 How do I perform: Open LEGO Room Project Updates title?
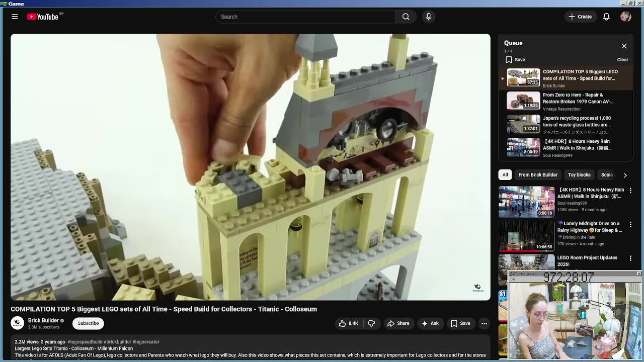[x=587, y=261]
